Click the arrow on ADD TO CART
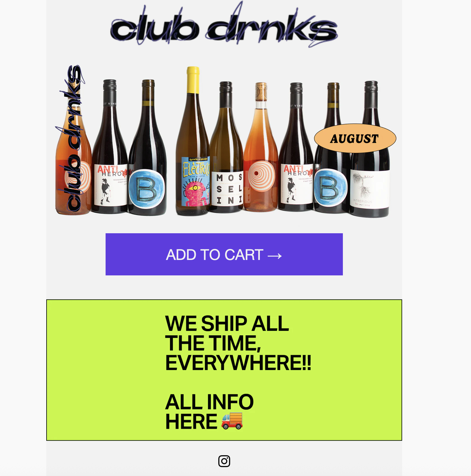 275,256
